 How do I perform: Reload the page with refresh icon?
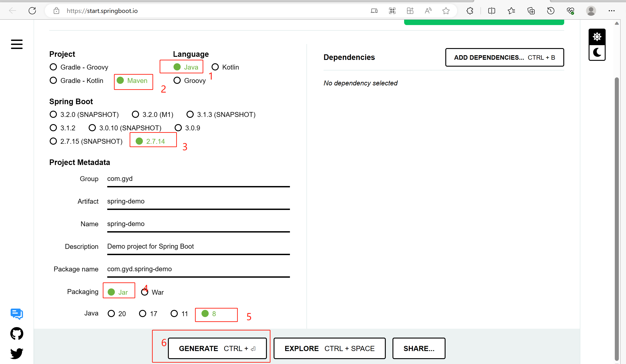pyautogui.click(x=32, y=11)
